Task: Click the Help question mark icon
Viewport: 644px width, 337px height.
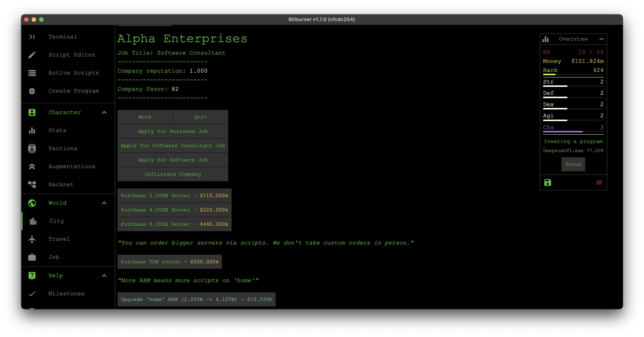Action: [32, 276]
